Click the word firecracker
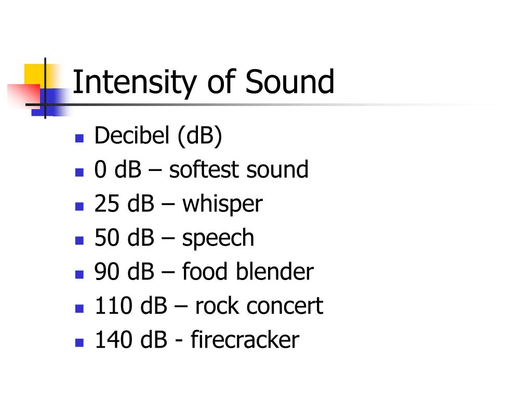The image size is (532, 399). 245,340
